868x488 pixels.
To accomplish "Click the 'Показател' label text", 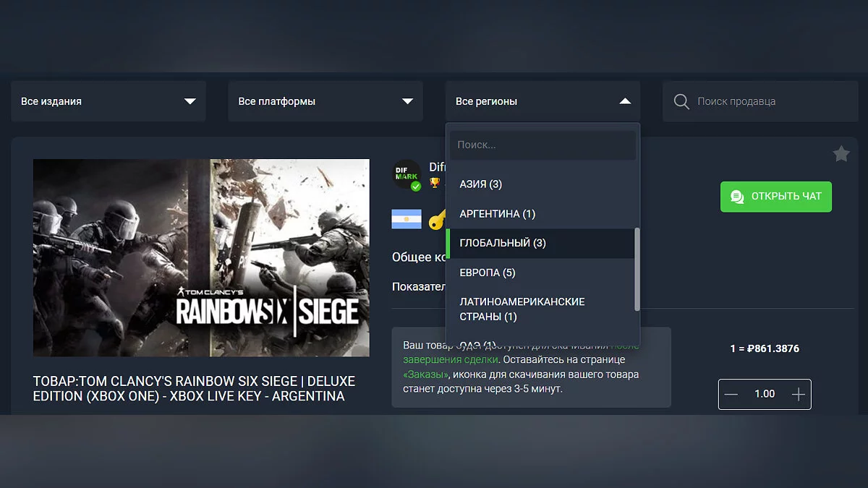I will coord(419,287).
